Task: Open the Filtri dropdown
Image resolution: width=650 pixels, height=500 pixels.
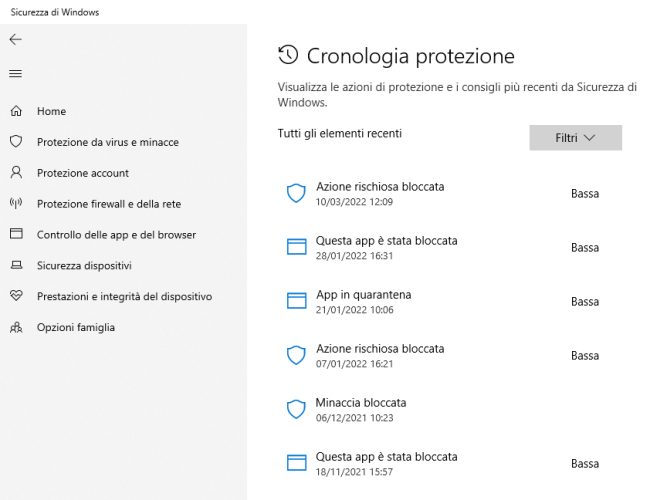Action: 575,138
